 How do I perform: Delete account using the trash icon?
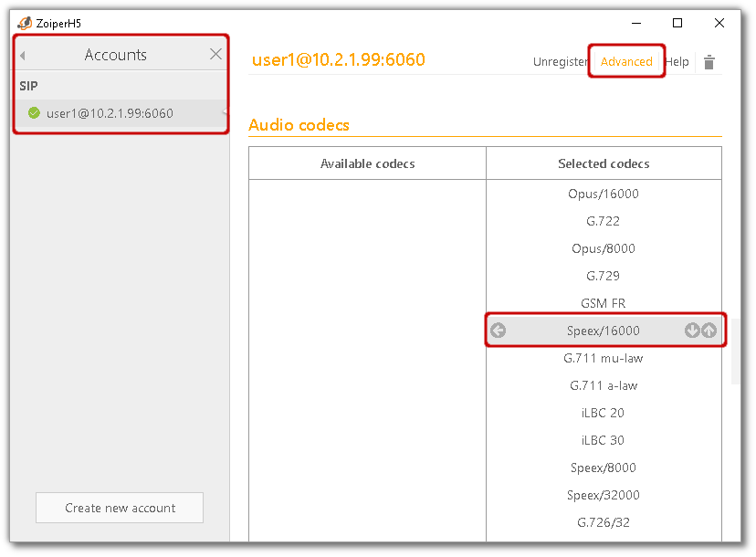tap(709, 62)
